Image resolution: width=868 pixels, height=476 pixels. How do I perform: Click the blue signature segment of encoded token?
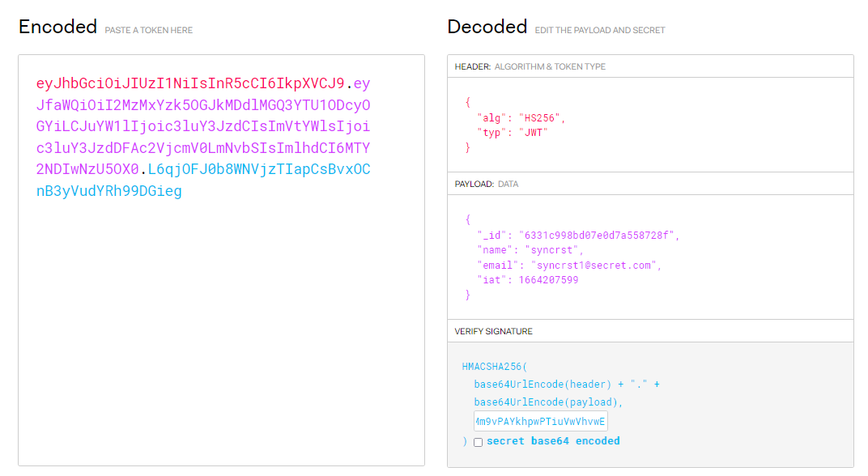click(x=108, y=191)
